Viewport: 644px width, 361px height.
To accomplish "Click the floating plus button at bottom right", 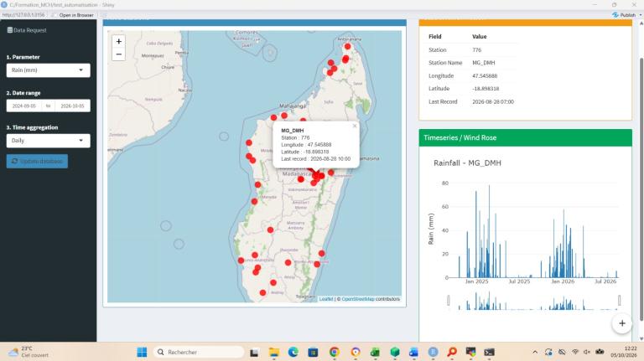I will pos(622,323).
